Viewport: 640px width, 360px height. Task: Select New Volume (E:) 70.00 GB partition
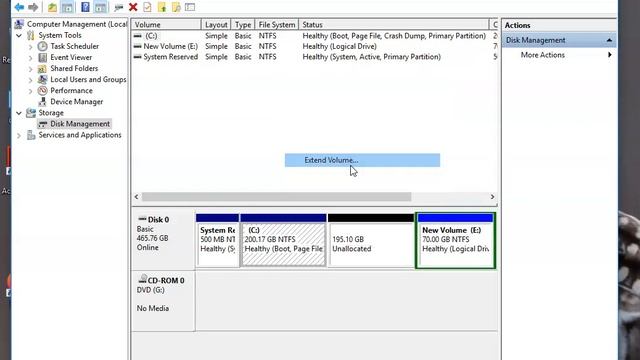pyautogui.click(x=456, y=240)
